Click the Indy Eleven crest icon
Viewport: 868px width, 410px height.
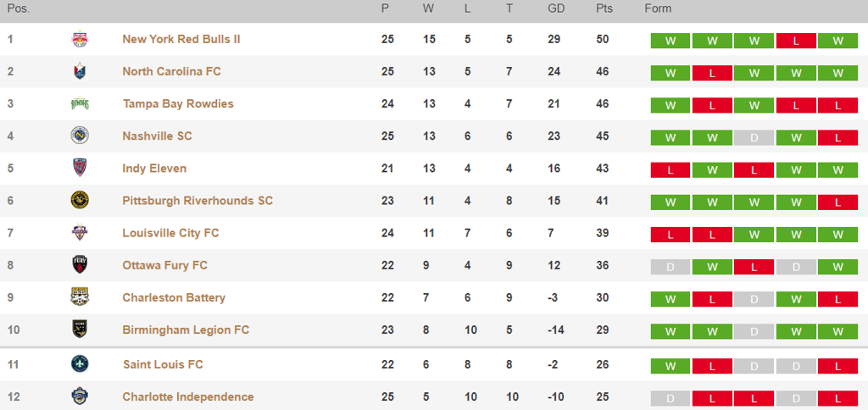(80, 168)
